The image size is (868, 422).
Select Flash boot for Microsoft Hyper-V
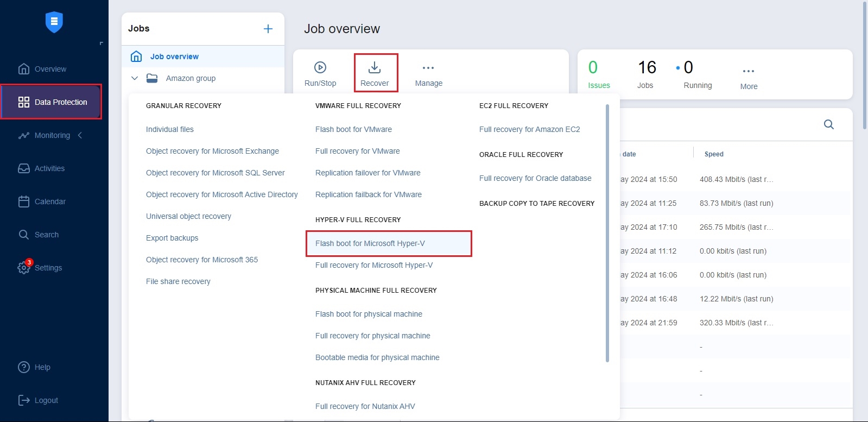370,243
